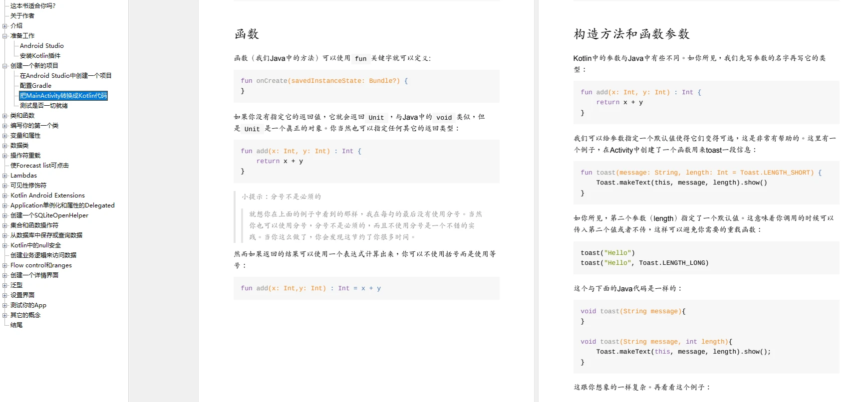This screenshot has width=868, height=402.
Task: Open the 安装Kotlin插件 bookmark
Action: click(x=40, y=56)
